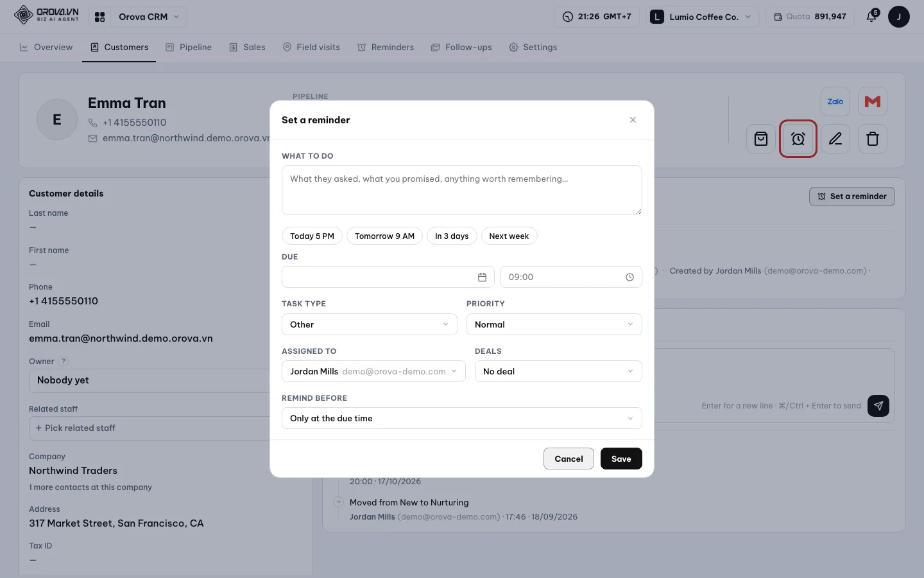This screenshot has width=924, height=578.
Task: Open the due date calendar picker
Action: point(482,277)
